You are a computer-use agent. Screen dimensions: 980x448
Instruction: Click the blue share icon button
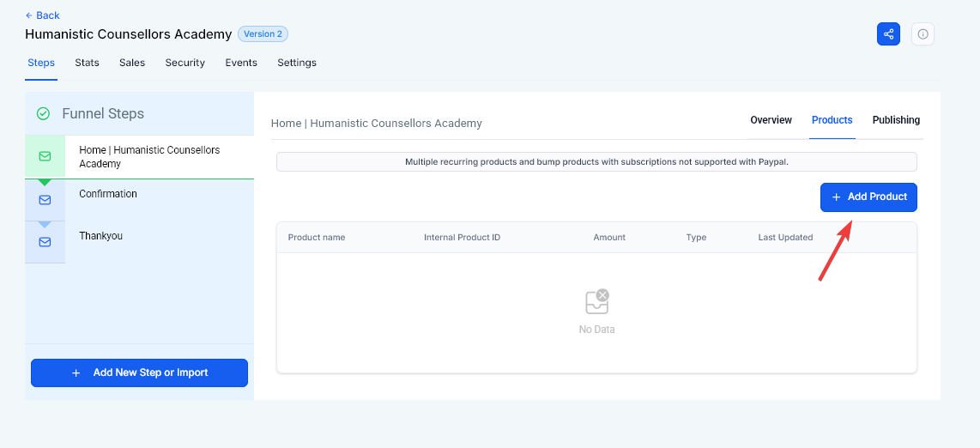888,34
